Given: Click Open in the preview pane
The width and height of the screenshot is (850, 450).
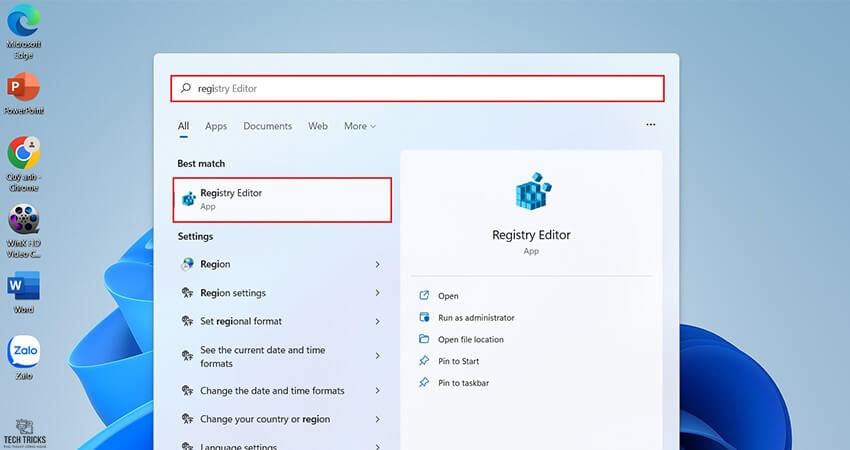Looking at the screenshot, I should click(448, 296).
